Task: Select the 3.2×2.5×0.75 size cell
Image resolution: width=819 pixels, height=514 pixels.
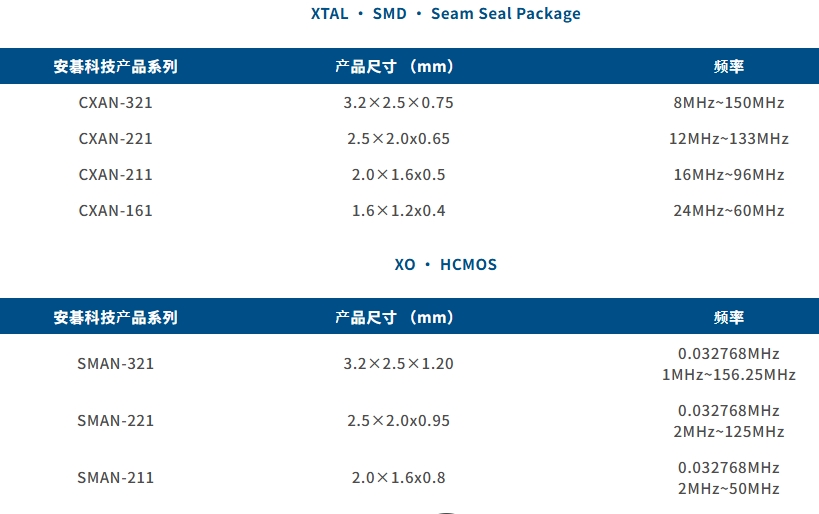Action: [x=398, y=102]
